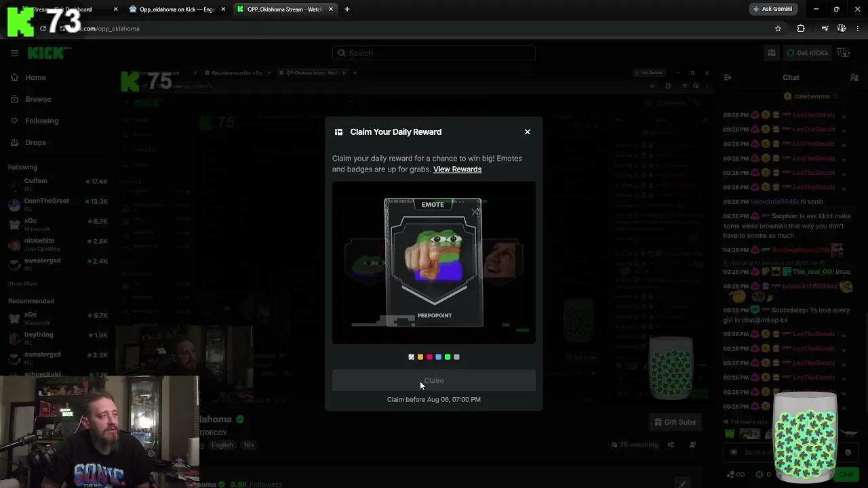Switch to the Opp_oklahoma on Kick tab
This screenshot has height=488, width=868.
[x=178, y=9]
